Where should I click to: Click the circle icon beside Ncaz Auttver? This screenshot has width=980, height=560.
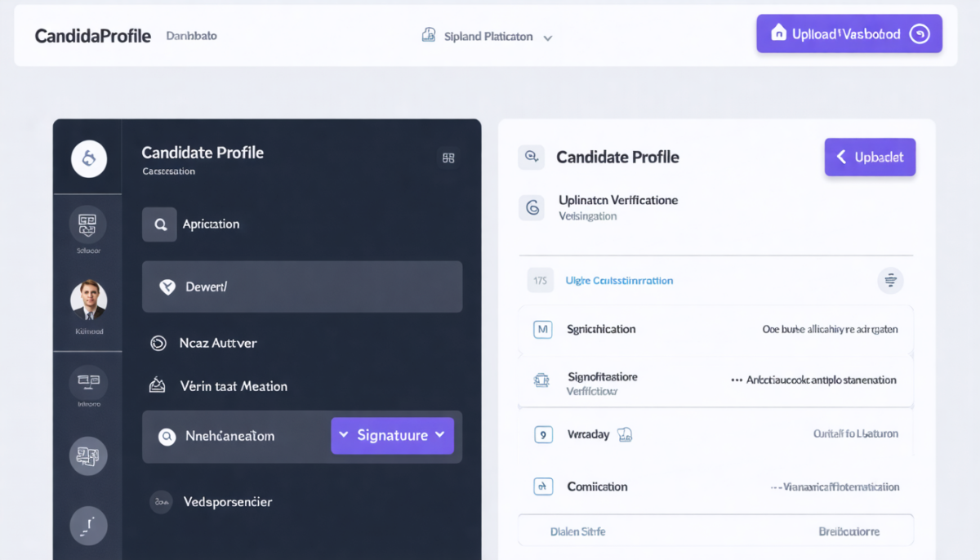tap(158, 344)
